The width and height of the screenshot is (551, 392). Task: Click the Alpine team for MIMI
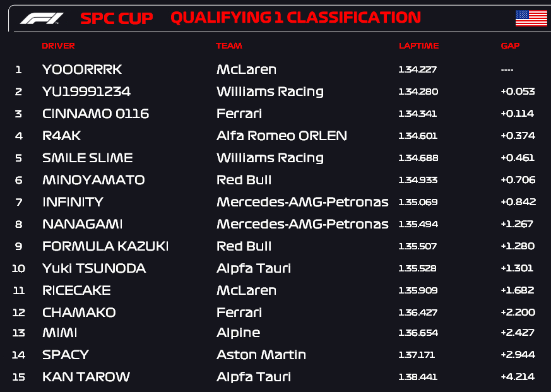pos(238,333)
